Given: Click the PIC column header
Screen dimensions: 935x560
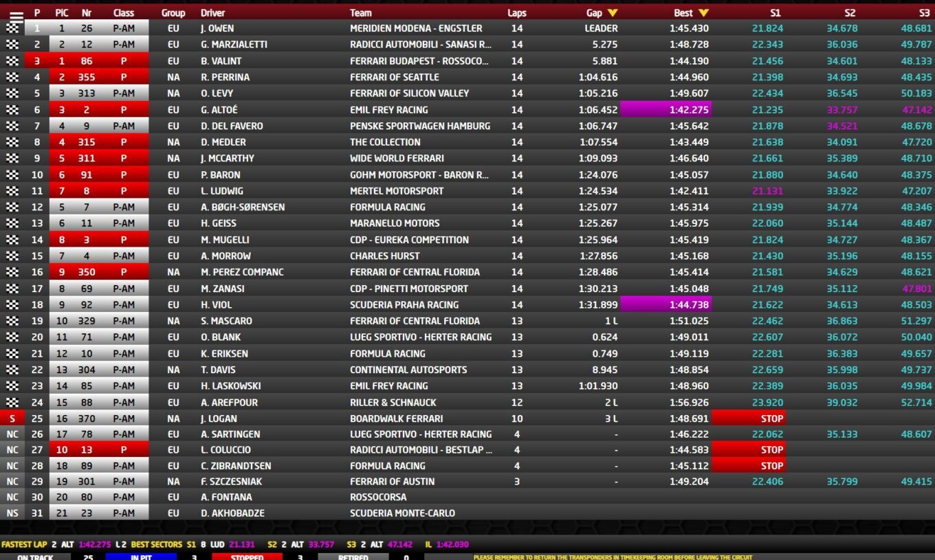Looking at the screenshot, I should pyautogui.click(x=61, y=13).
